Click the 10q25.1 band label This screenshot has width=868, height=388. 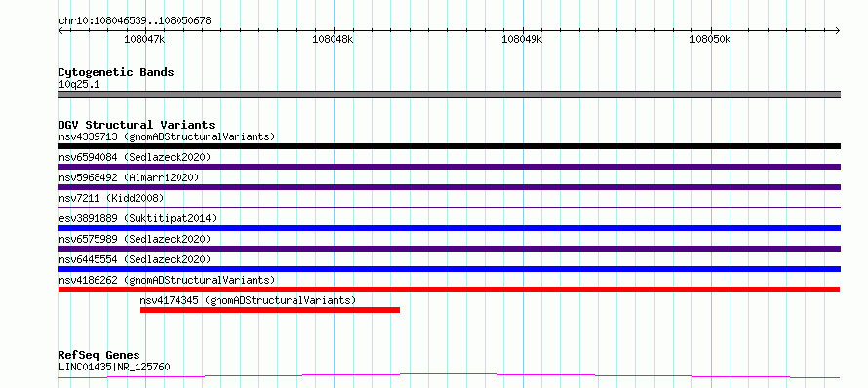point(79,85)
